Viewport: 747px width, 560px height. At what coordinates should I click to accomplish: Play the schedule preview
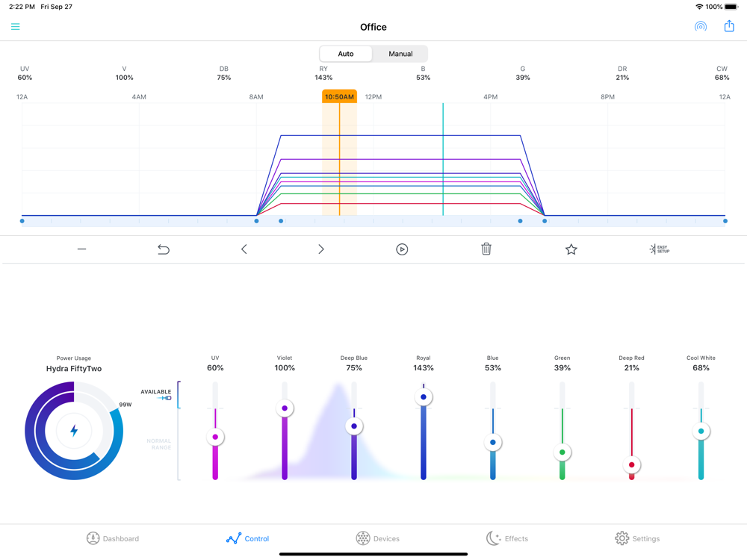pos(402,249)
